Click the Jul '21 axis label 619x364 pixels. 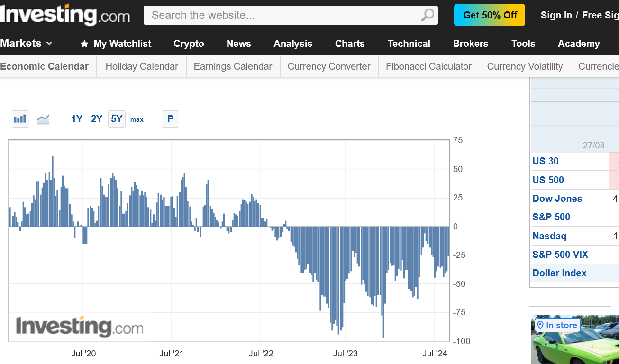pos(172,354)
